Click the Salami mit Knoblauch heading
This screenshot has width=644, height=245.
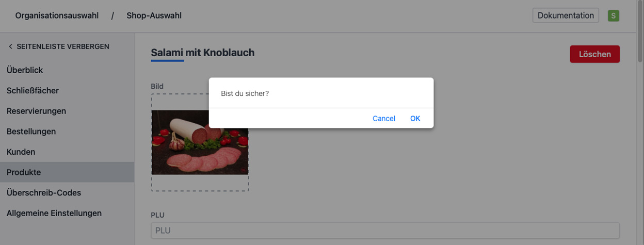[202, 53]
